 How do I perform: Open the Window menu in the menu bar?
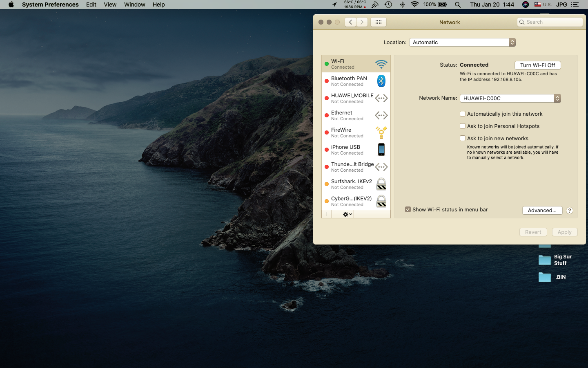(x=134, y=4)
